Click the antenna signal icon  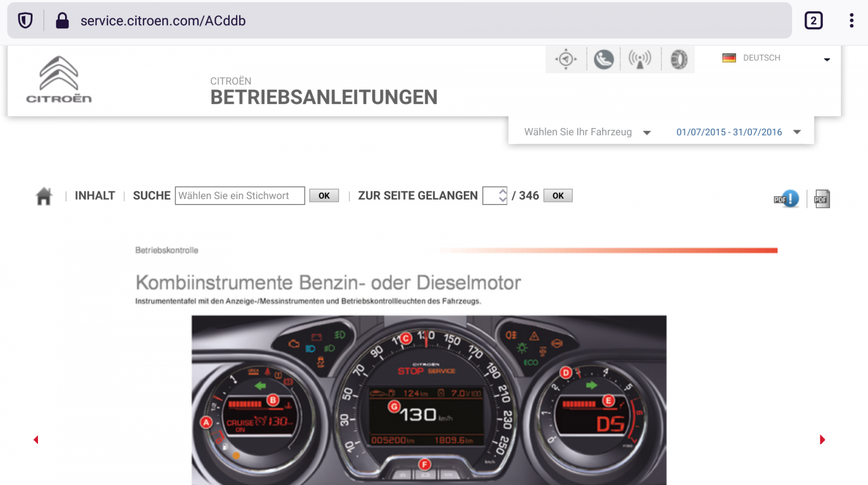point(640,59)
